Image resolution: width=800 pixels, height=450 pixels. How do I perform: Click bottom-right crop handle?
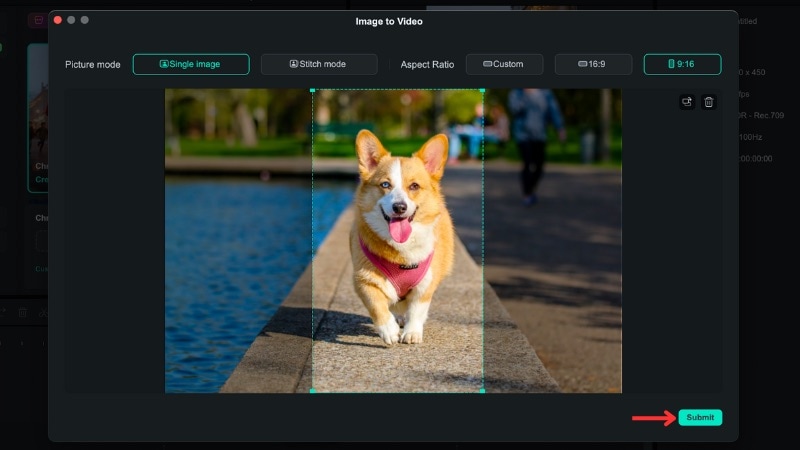[x=482, y=391]
